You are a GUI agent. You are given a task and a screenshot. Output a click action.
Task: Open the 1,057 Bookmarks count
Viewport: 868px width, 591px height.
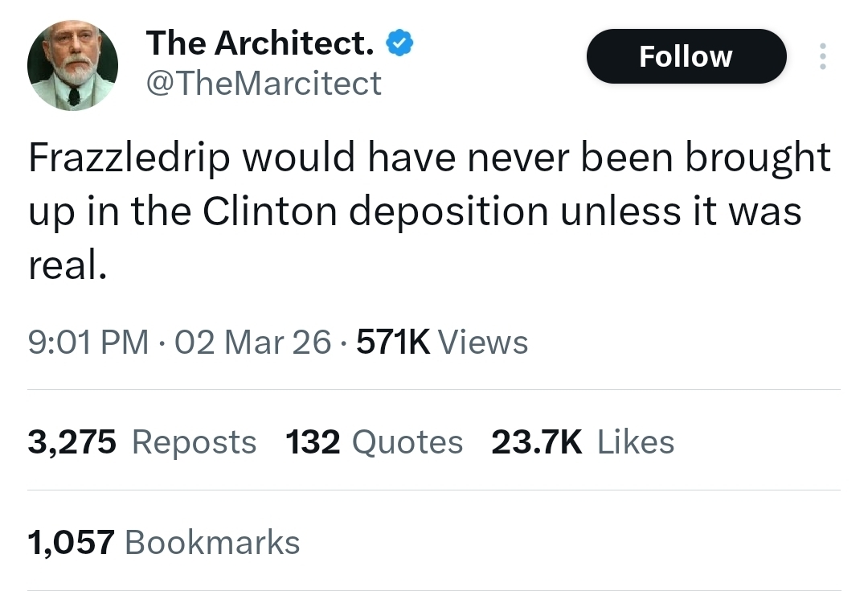[x=164, y=543]
